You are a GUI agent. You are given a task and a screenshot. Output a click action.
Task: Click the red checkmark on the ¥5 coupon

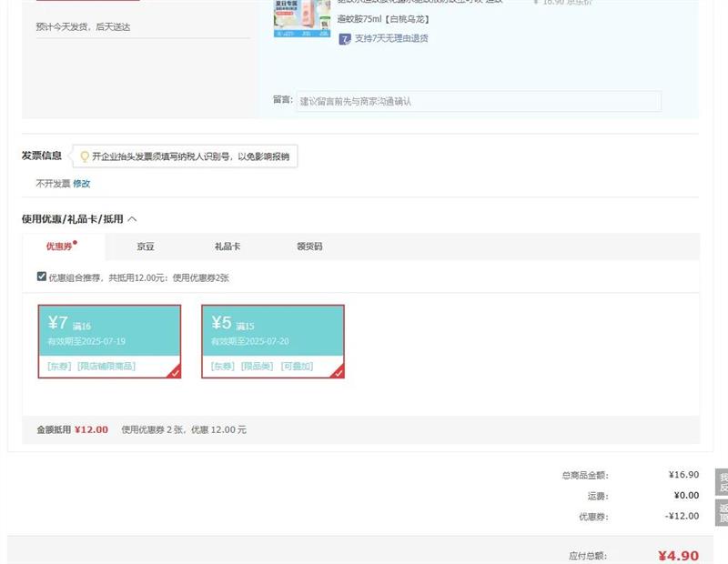338,371
